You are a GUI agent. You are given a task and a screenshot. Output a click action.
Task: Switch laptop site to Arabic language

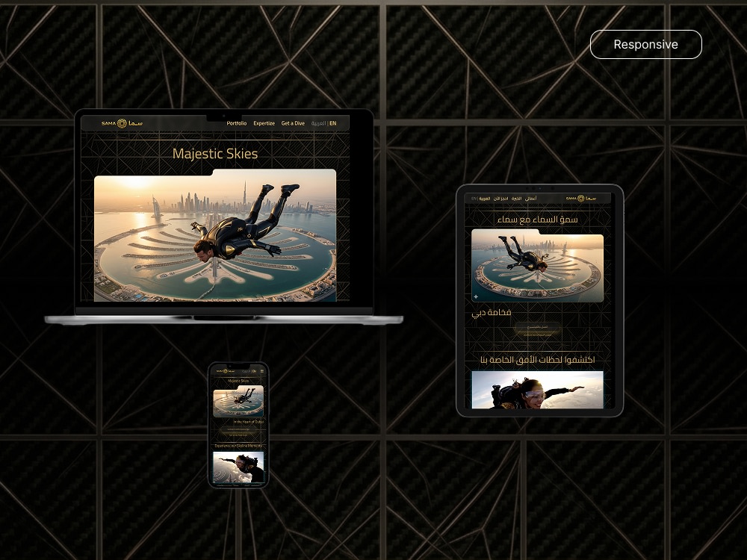click(318, 123)
